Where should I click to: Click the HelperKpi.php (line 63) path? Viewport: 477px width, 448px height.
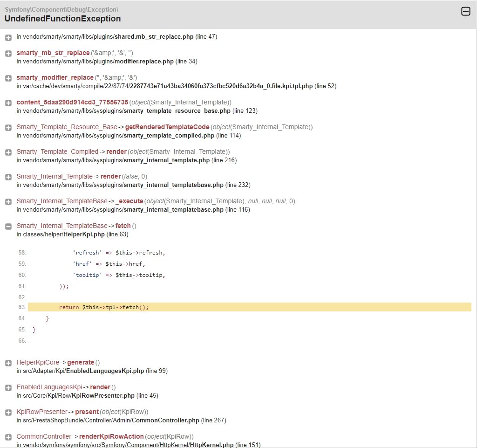pyautogui.click(x=72, y=234)
